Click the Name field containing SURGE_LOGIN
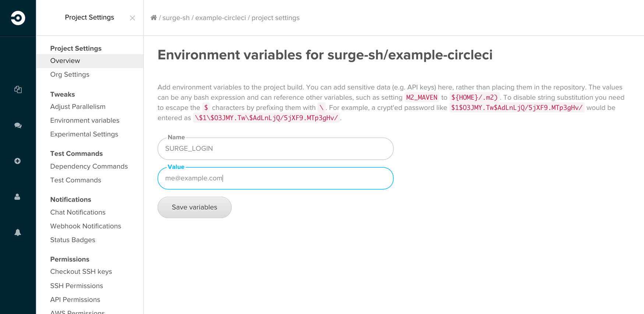The width and height of the screenshot is (644, 314). click(x=276, y=149)
